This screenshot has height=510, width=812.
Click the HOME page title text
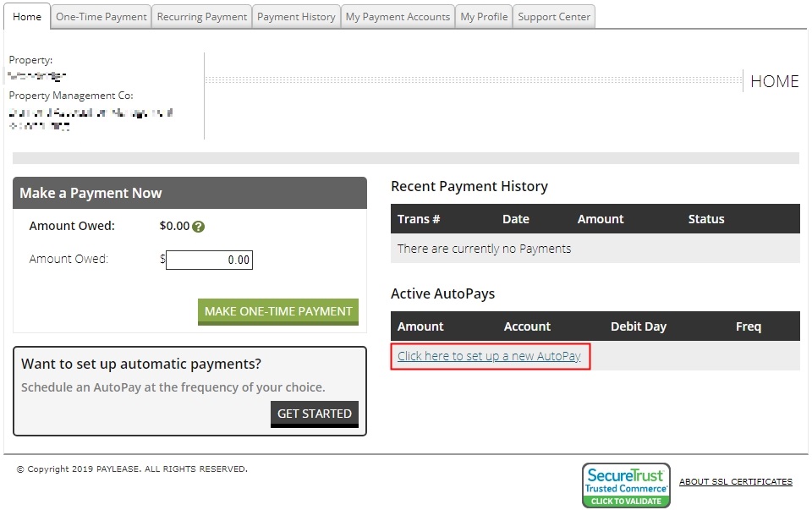pyautogui.click(x=775, y=81)
